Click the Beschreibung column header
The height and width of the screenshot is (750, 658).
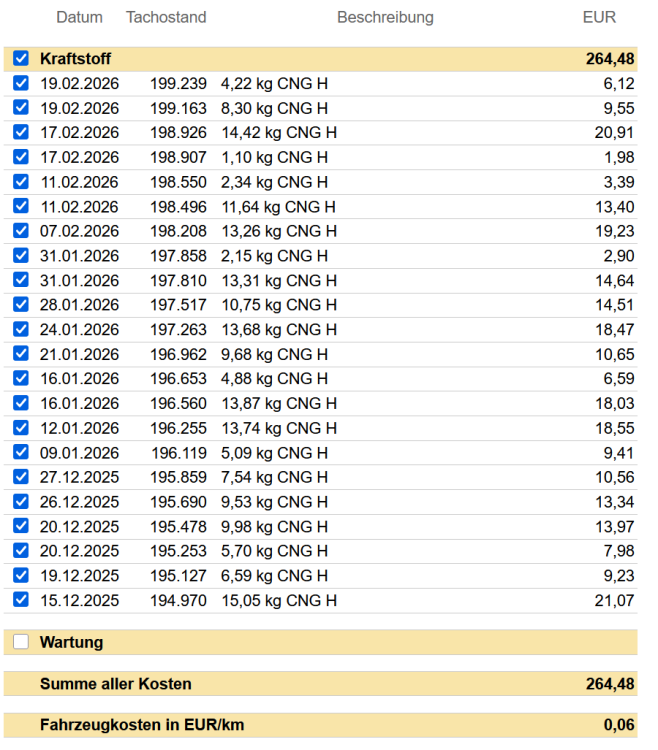[385, 17]
